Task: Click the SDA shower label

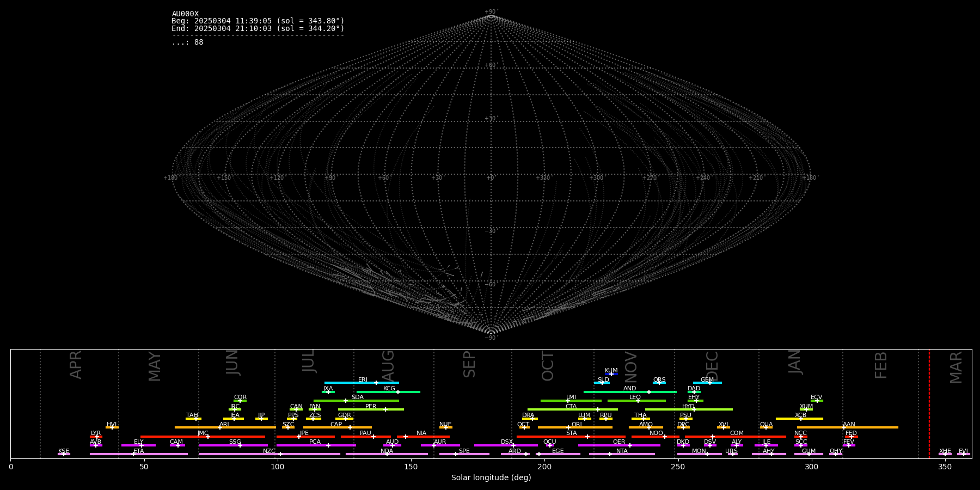Action: pyautogui.click(x=357, y=397)
